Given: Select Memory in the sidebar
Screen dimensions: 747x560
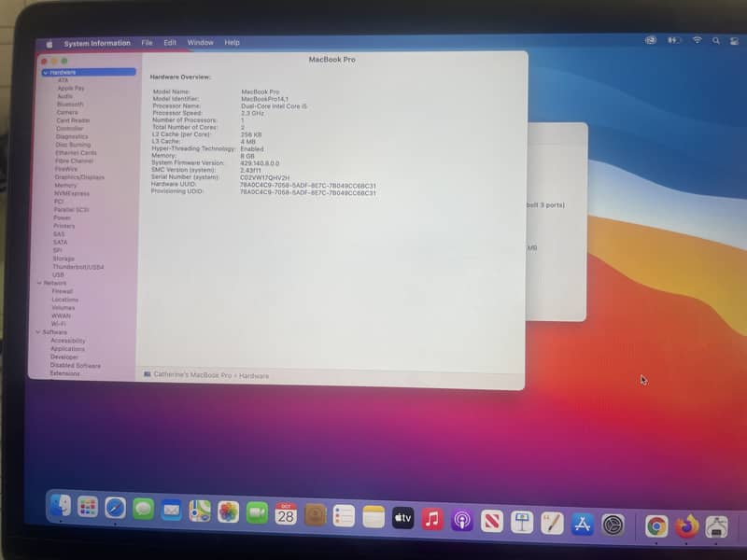Looking at the screenshot, I should 65,185.
